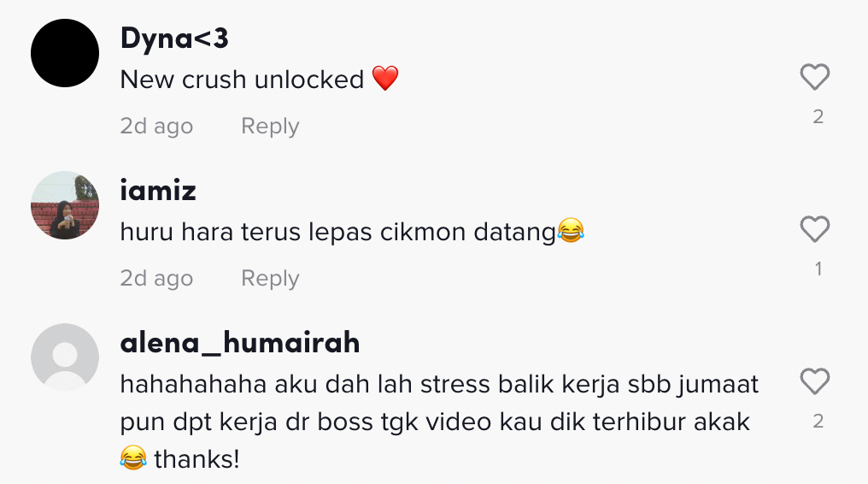Select the like count 2 beside Dyna<3's comment

coord(818,116)
